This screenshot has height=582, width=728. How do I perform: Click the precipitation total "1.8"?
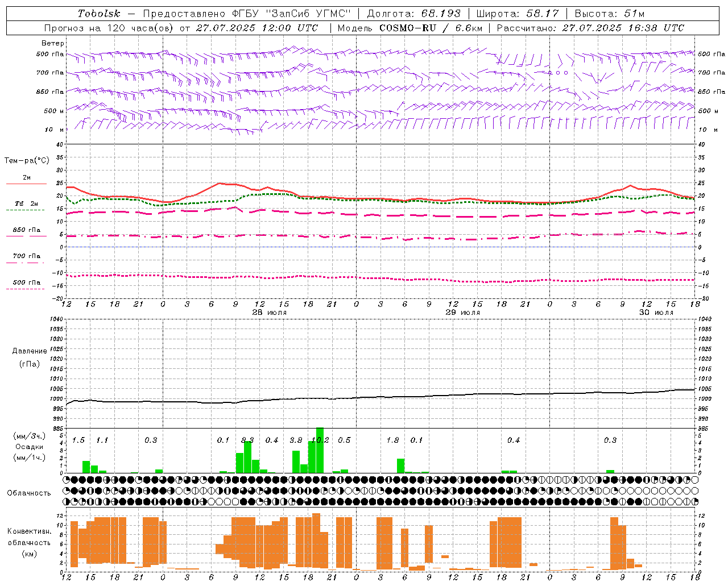pyautogui.click(x=392, y=440)
